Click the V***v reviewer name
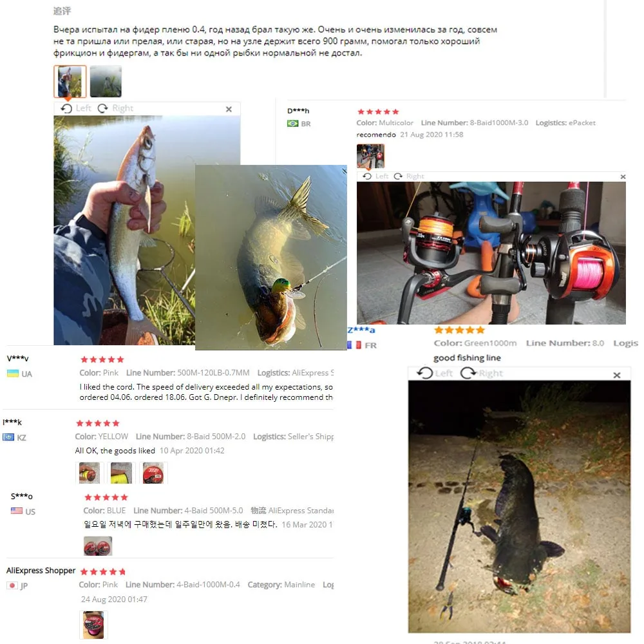Image resolution: width=644 pixels, height=644 pixels. [x=17, y=358]
